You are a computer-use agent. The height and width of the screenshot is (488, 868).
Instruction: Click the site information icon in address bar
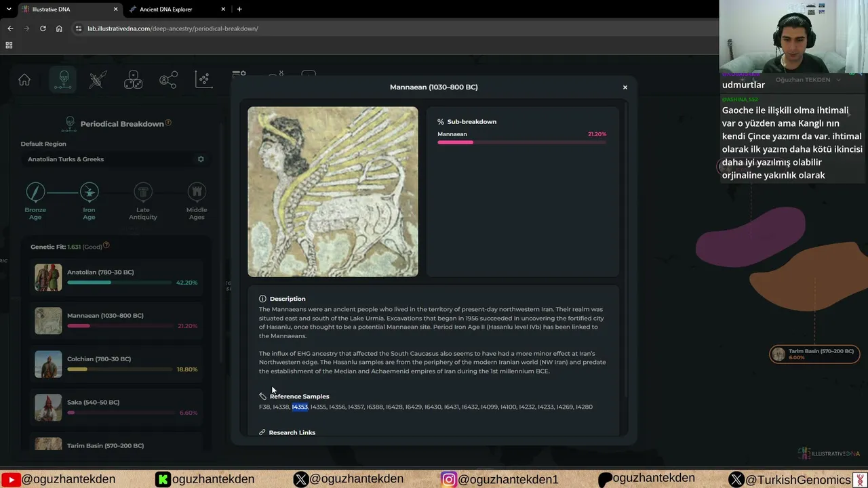pos(79,28)
